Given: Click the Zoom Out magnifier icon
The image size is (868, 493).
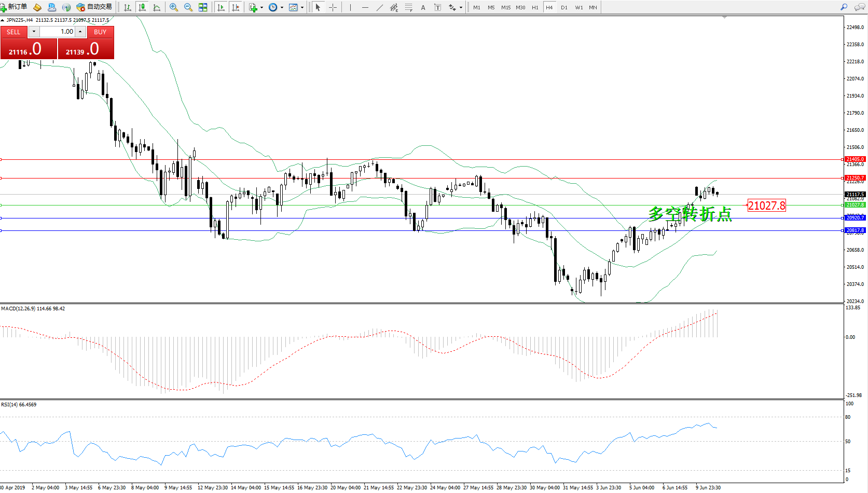Looking at the screenshot, I should [x=188, y=7].
